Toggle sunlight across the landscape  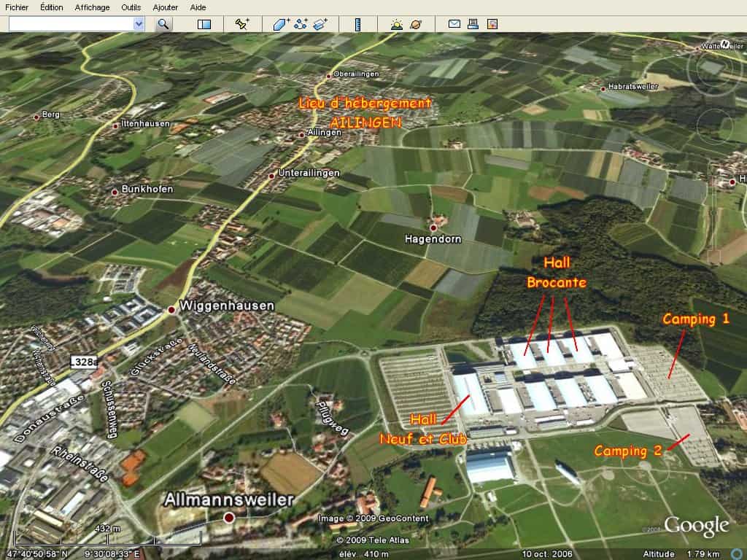click(x=396, y=24)
